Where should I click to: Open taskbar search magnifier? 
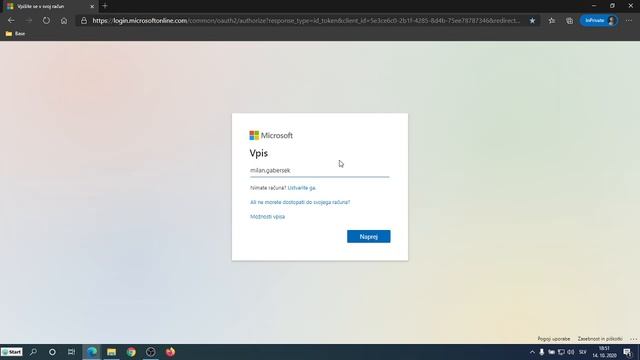33,352
